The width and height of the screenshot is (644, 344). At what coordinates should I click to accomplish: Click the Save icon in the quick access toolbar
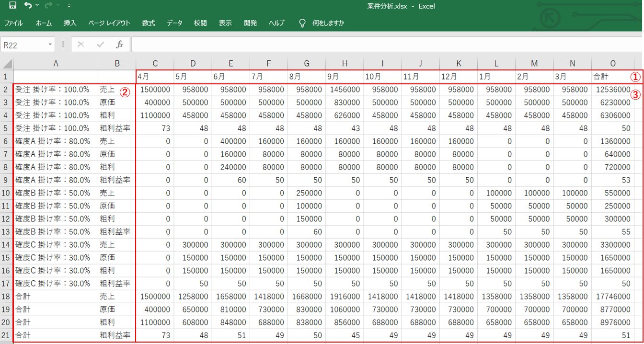[13, 6]
